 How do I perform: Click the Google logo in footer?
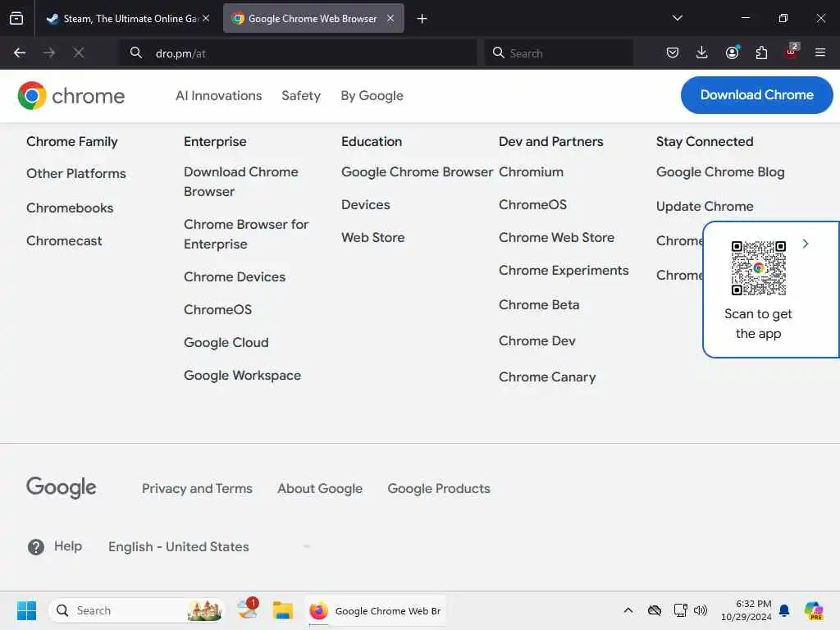click(61, 487)
